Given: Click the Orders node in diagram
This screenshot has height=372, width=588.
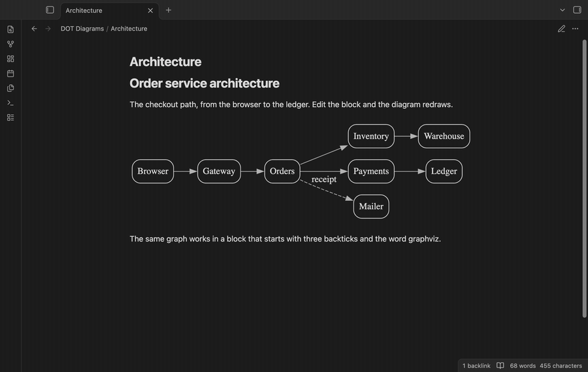Looking at the screenshot, I should pyautogui.click(x=282, y=171).
